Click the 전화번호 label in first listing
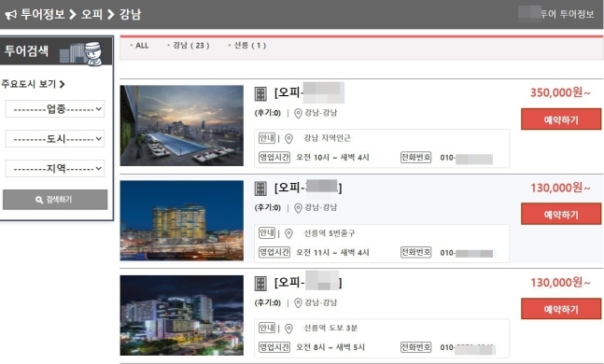Screen dimensions: 604x364 [x=416, y=157]
